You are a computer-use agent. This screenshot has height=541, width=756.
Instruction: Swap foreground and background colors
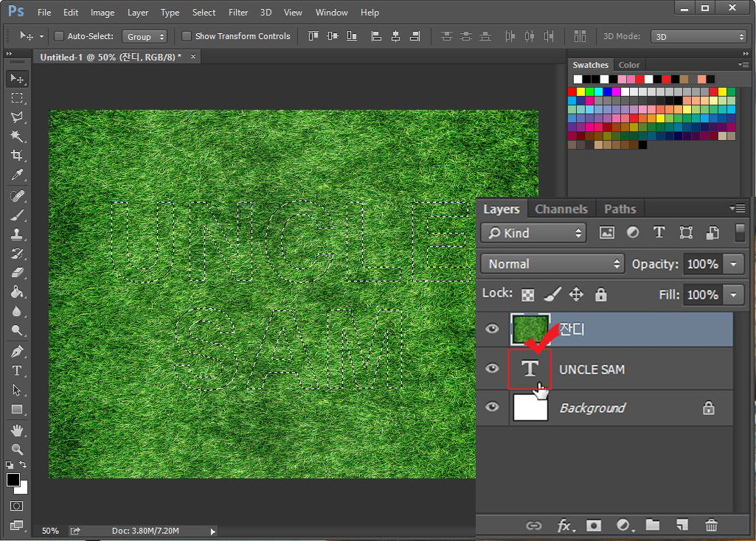coord(23,464)
